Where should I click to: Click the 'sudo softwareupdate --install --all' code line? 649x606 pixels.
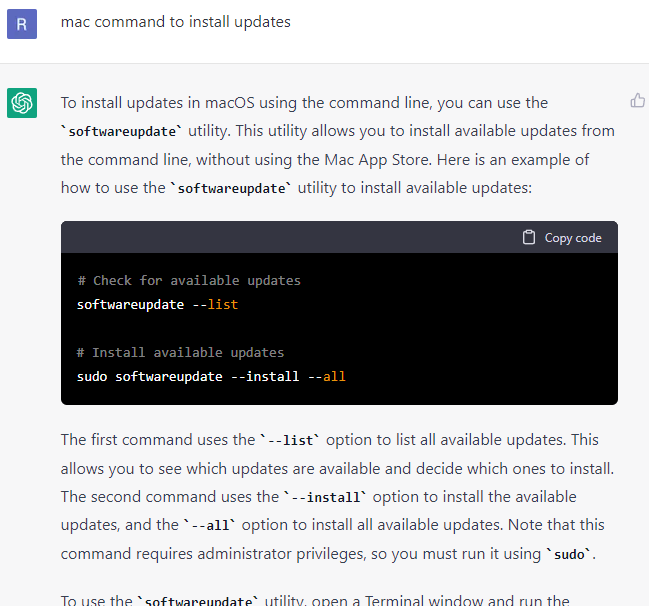(x=211, y=377)
